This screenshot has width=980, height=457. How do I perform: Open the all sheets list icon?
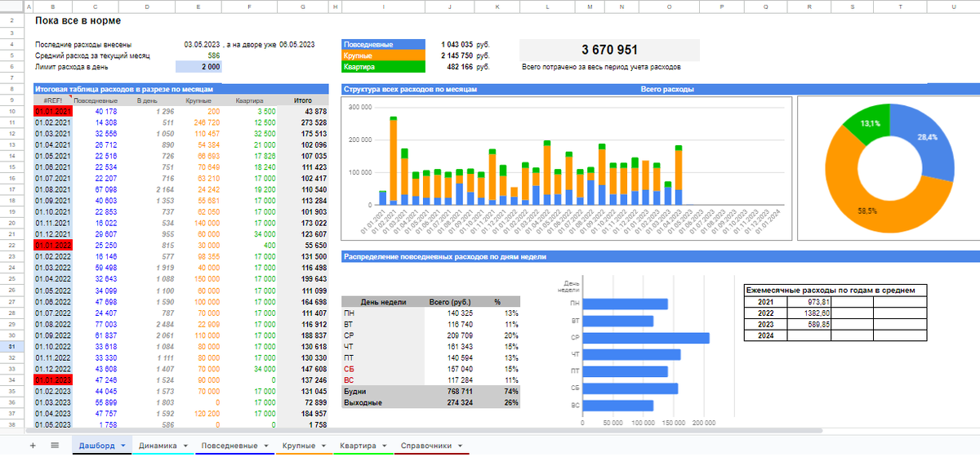tap(55, 446)
